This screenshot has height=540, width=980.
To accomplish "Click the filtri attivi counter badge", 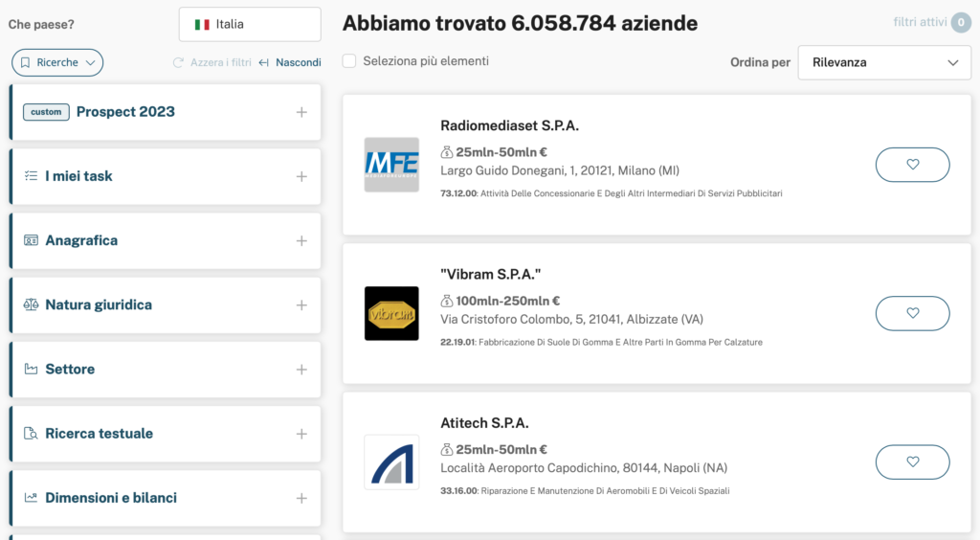I will [x=961, y=23].
